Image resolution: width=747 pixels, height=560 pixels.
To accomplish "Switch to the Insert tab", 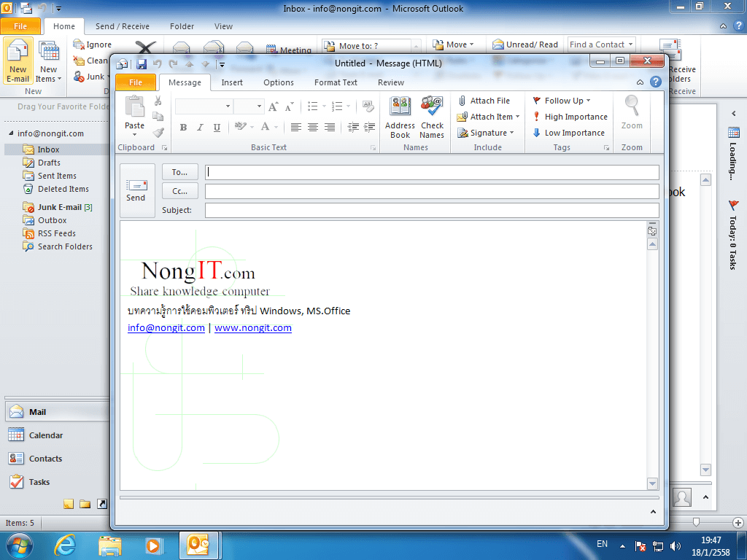I will (x=232, y=82).
